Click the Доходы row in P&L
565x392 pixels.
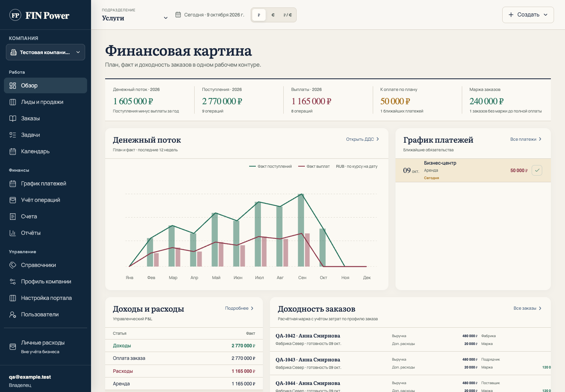184,346
